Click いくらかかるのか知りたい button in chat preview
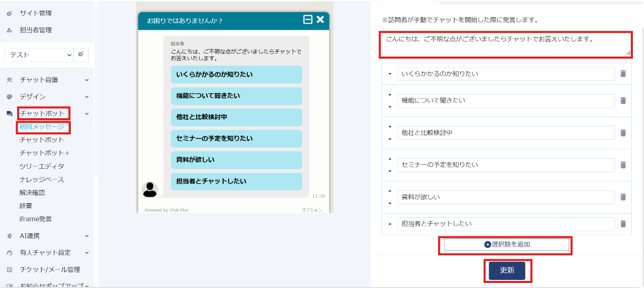The width and height of the screenshot is (644, 288). click(237, 75)
